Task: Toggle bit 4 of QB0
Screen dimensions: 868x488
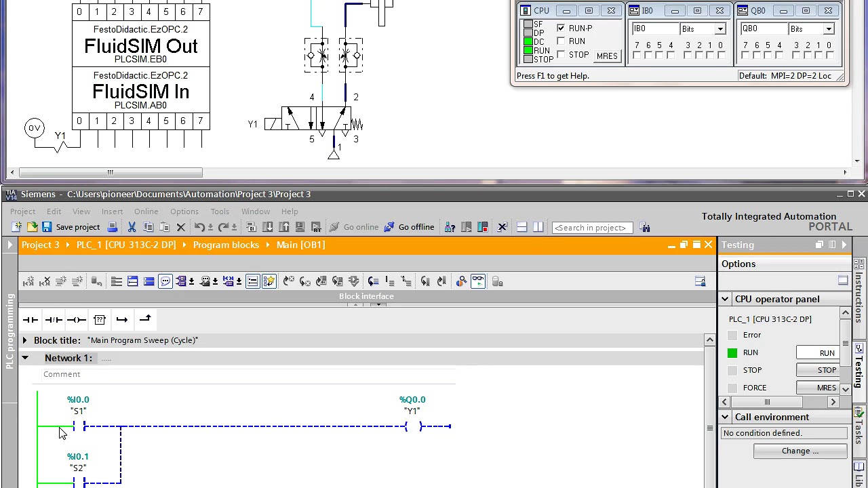Action: click(x=779, y=55)
